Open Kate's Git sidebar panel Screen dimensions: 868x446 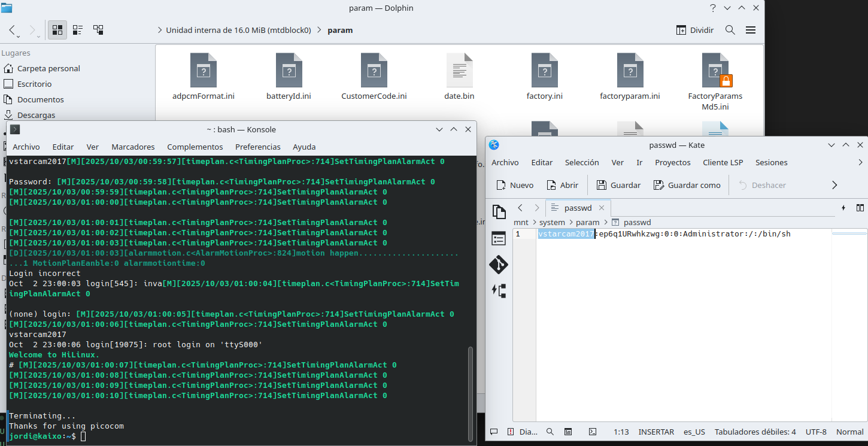pyautogui.click(x=499, y=264)
